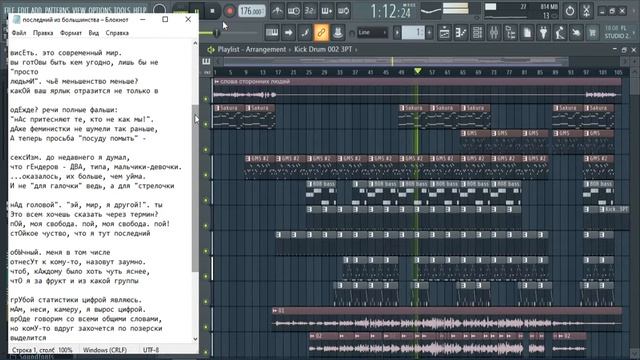Enable wait for input to start playing
The image size is (640, 360).
click(294, 11)
